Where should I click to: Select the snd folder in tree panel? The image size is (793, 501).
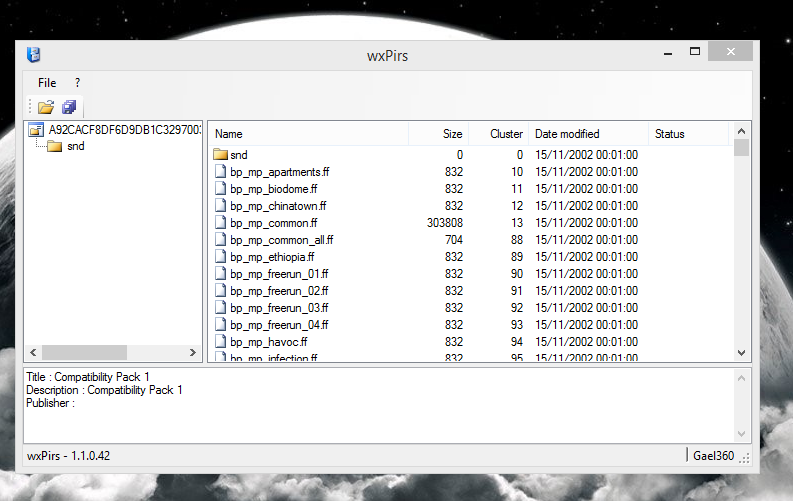coord(75,146)
